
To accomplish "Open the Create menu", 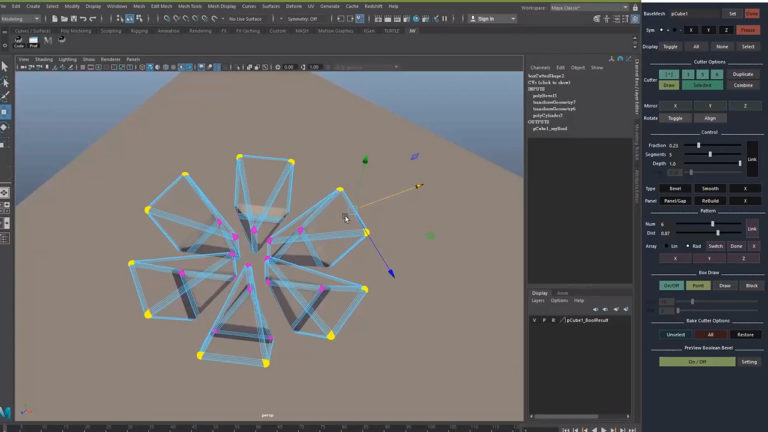I will pos(33,6).
